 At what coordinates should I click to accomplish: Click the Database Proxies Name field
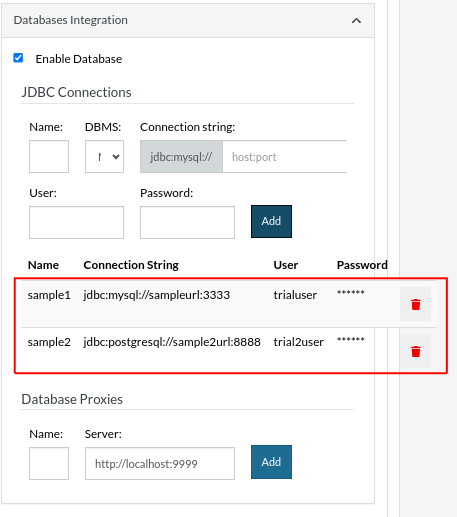(49, 463)
